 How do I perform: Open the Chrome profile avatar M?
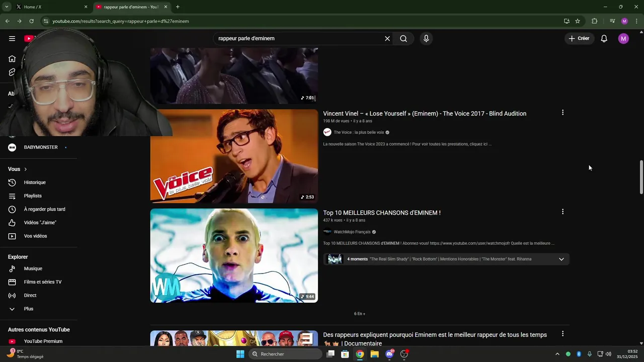pyautogui.click(x=624, y=21)
